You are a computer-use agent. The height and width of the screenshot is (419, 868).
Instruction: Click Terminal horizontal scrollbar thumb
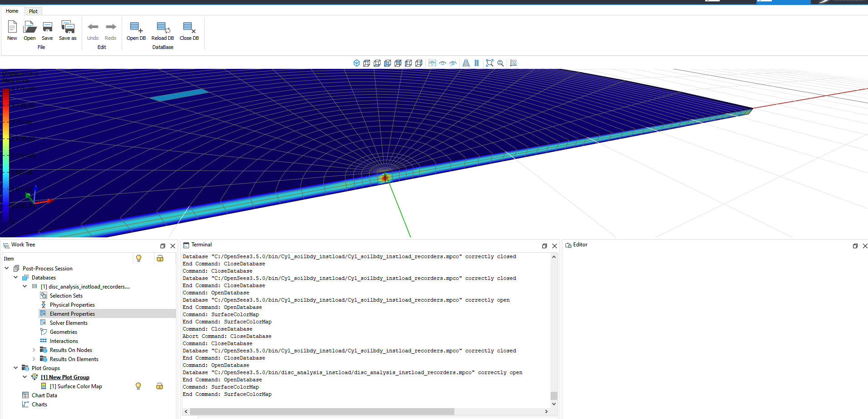pyautogui.click(x=322, y=411)
